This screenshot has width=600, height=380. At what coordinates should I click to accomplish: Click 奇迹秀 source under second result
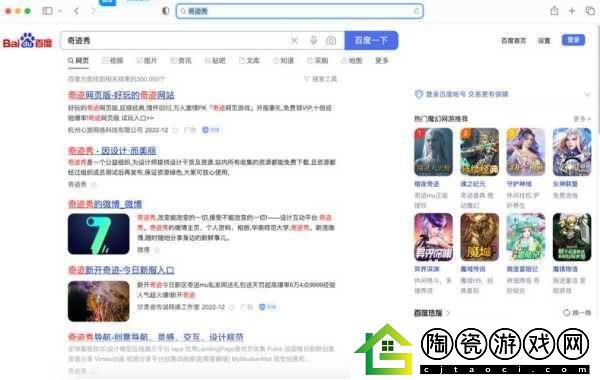[x=77, y=184]
